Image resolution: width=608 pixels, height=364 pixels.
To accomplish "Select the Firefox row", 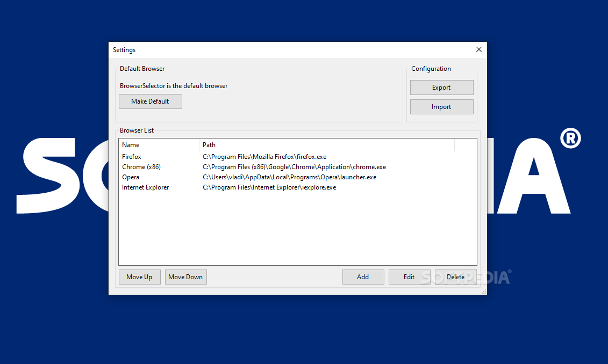I will pos(297,157).
